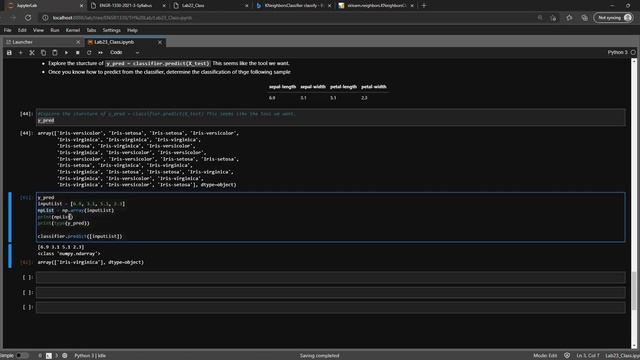The width and height of the screenshot is (640, 360).
Task: Click the kernel settings icon in status bar
Action: pyautogui.click(x=65, y=356)
